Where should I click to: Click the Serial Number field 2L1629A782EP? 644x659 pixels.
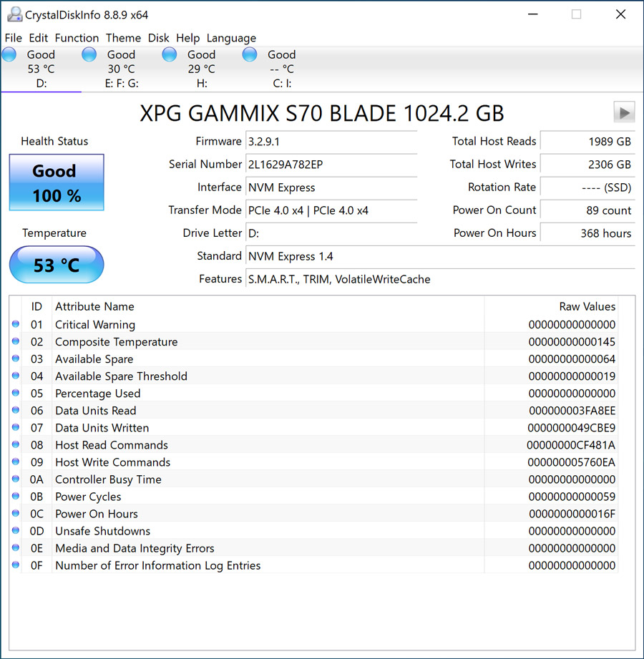[331, 165]
